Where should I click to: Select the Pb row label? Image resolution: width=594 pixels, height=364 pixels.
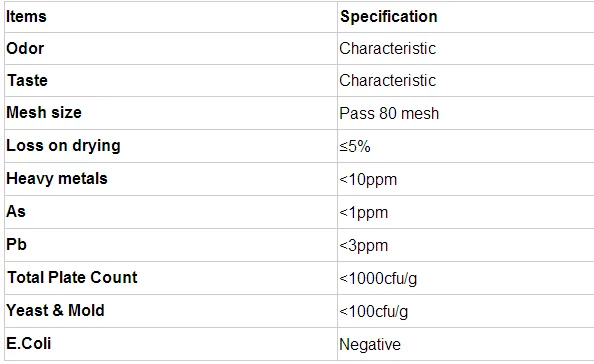pyautogui.click(x=16, y=244)
